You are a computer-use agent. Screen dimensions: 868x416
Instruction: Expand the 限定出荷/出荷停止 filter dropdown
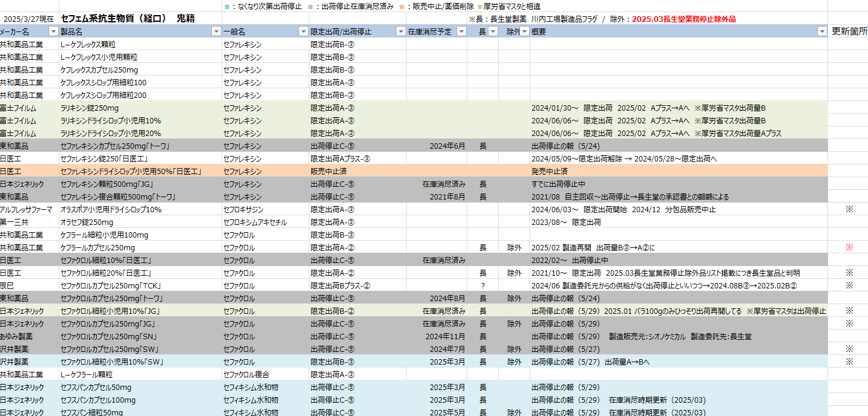pyautogui.click(x=401, y=31)
